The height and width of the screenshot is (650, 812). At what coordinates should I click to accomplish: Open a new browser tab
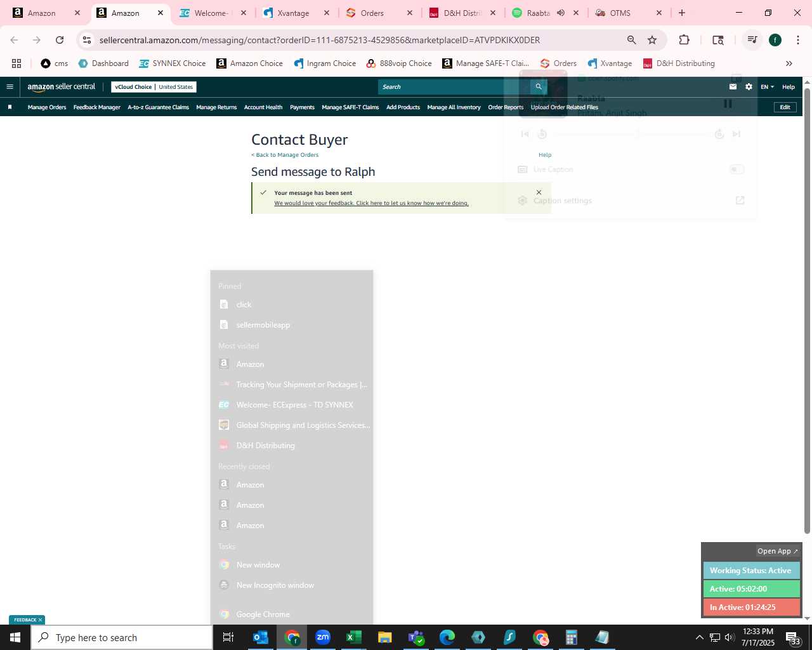pyautogui.click(x=682, y=13)
